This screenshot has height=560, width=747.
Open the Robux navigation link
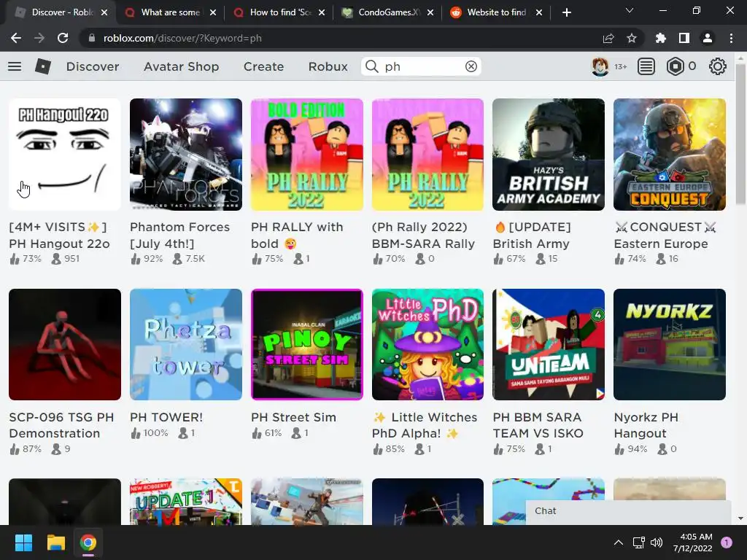[x=328, y=66]
